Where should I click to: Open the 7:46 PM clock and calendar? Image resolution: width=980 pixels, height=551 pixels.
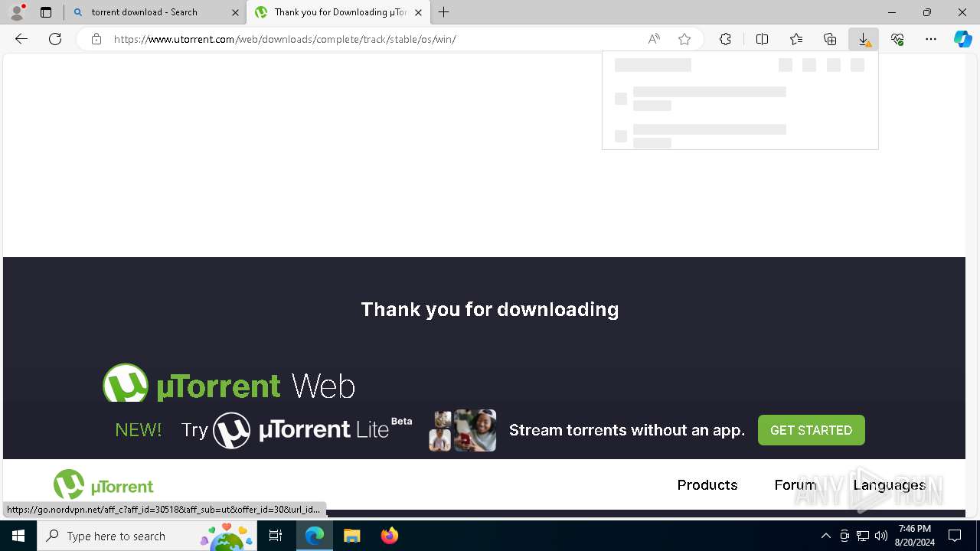click(915, 536)
